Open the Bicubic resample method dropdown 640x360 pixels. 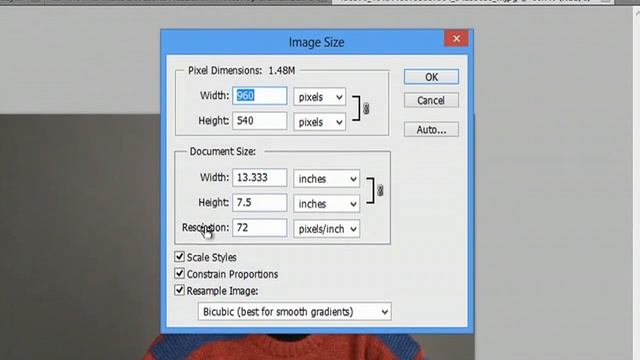point(295,311)
